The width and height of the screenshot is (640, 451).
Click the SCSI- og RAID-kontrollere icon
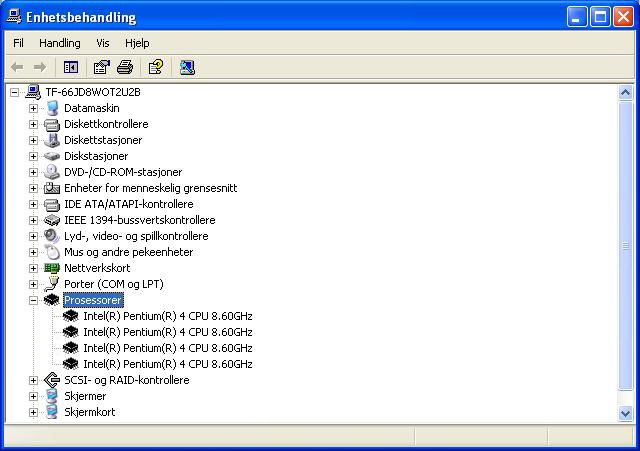pos(52,380)
